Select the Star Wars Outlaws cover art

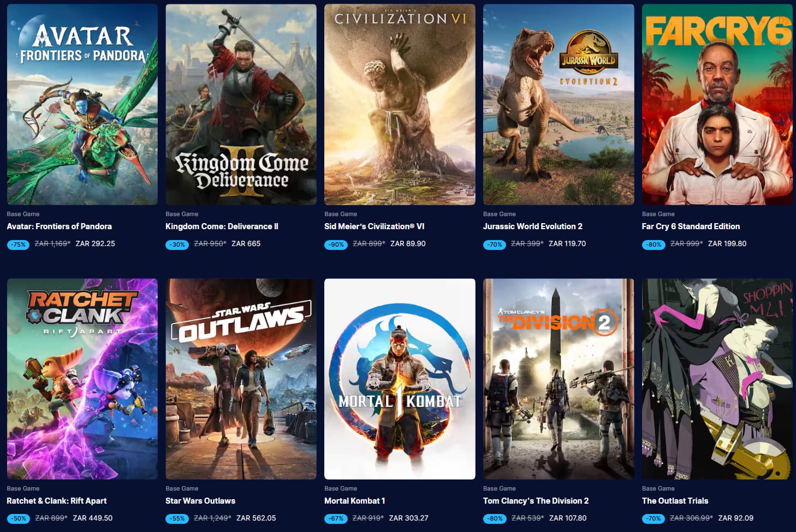241,379
